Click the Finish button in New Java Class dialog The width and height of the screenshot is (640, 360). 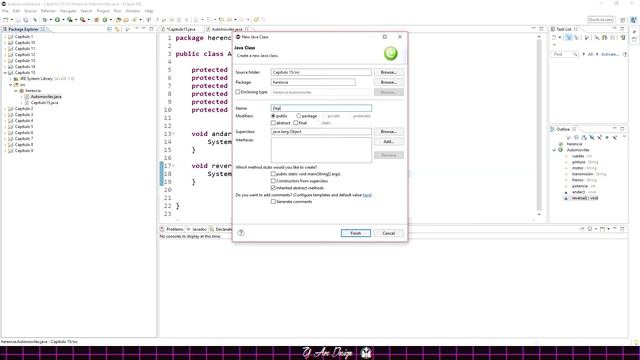click(356, 233)
